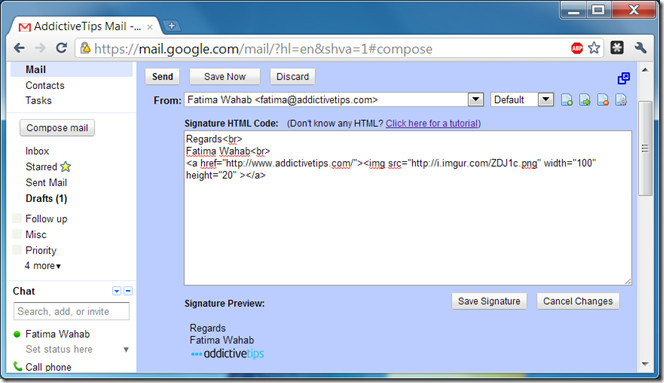
Task: Open the Drafts (1) folder
Action: [46, 198]
